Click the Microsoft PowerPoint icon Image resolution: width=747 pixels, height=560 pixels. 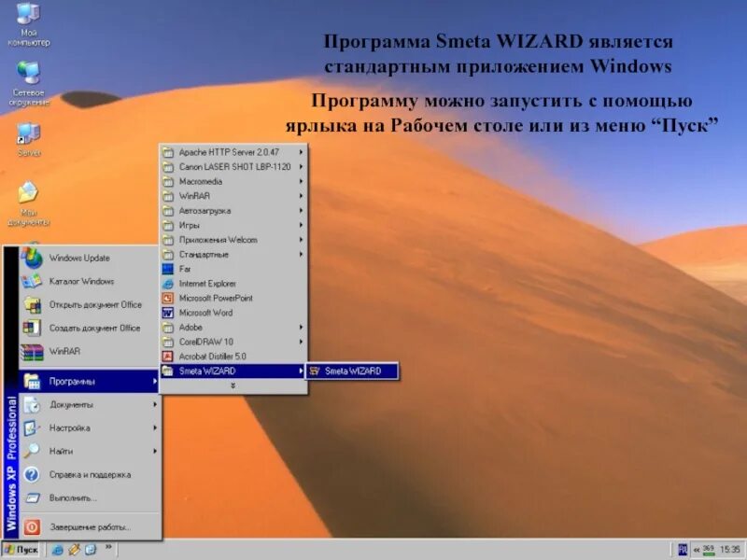pyautogui.click(x=168, y=298)
